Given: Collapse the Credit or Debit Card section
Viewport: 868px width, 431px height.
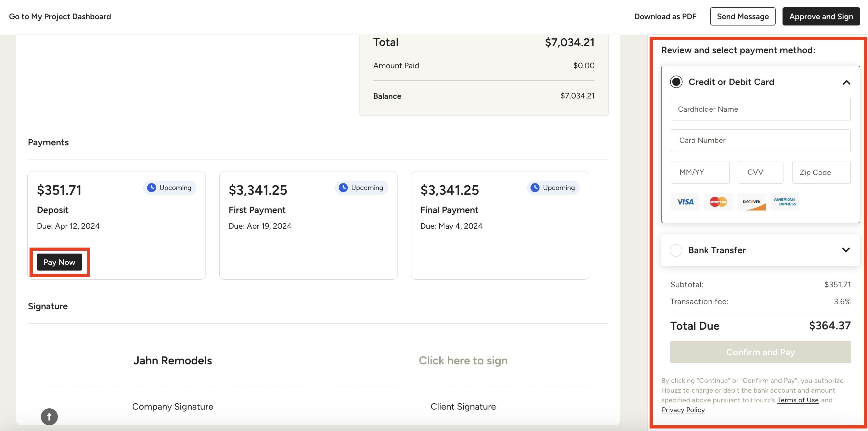Looking at the screenshot, I should tap(847, 82).
